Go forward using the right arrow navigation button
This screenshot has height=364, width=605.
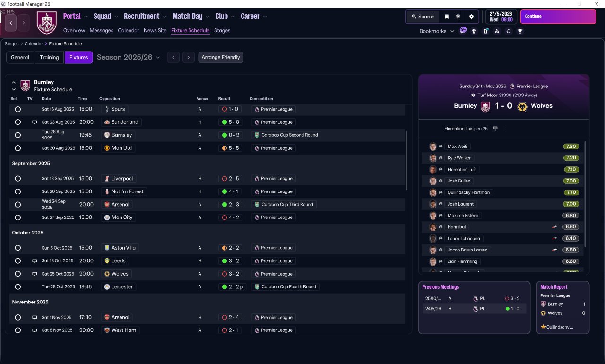tap(24, 23)
